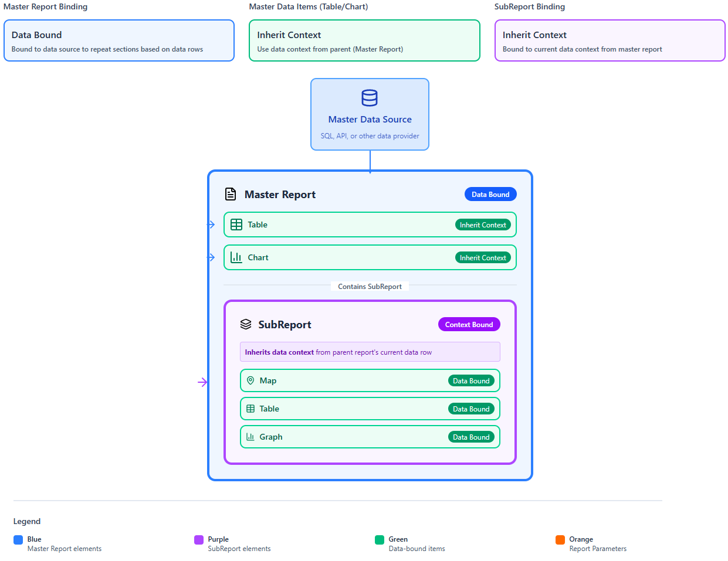Click the table grid icon in Master Report
The width and height of the screenshot is (728, 561).
click(x=236, y=225)
